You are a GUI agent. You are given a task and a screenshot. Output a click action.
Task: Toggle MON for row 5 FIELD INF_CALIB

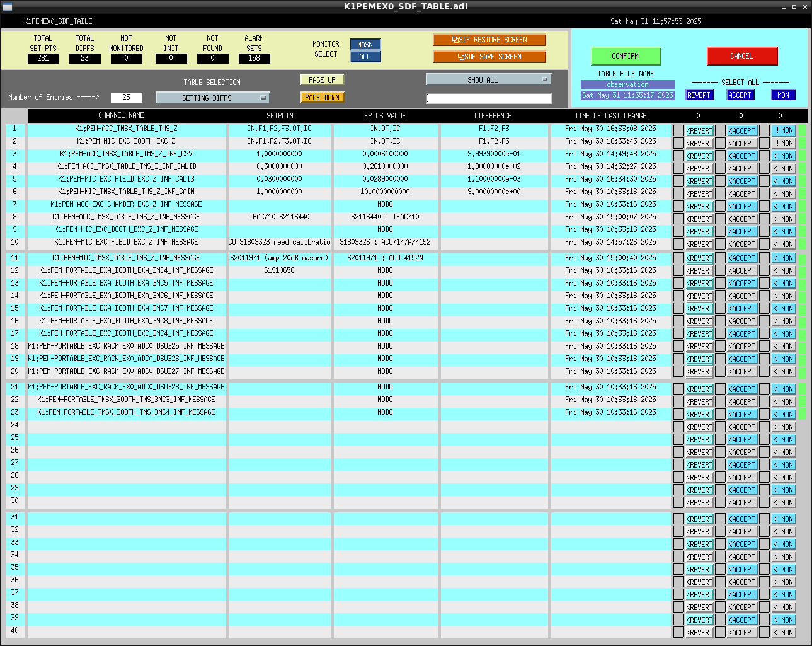[x=784, y=181]
